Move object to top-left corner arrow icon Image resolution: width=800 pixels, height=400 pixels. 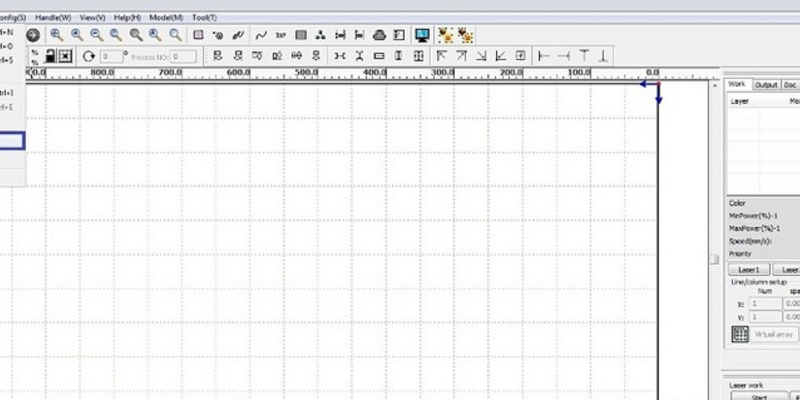click(x=443, y=57)
